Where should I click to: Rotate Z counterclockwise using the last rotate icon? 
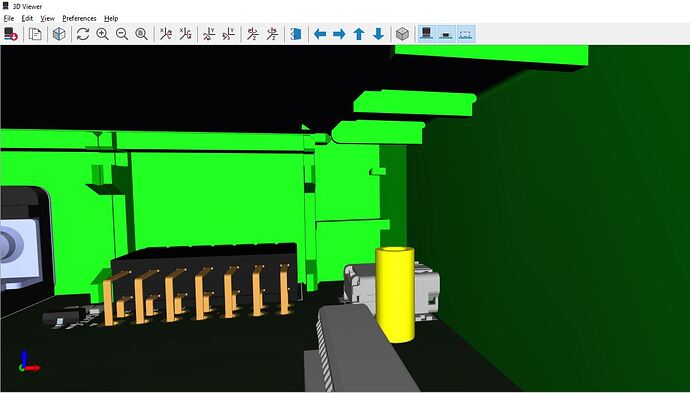coord(272,34)
